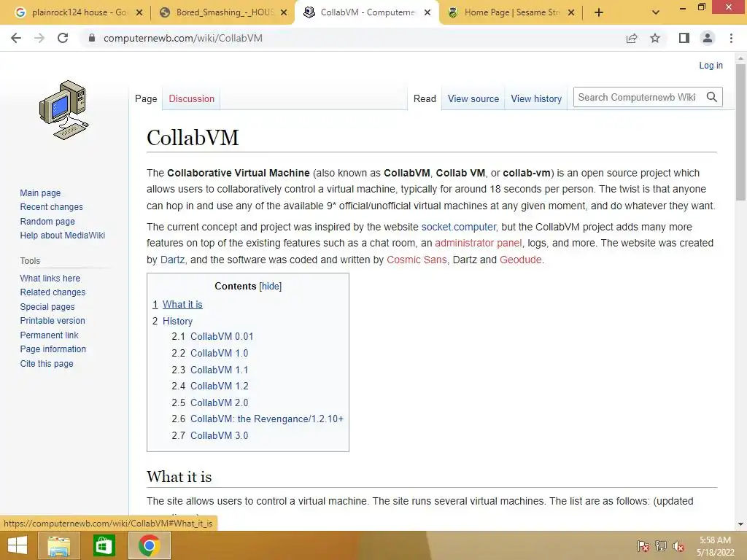Reload the CollabVM page

tap(63, 38)
